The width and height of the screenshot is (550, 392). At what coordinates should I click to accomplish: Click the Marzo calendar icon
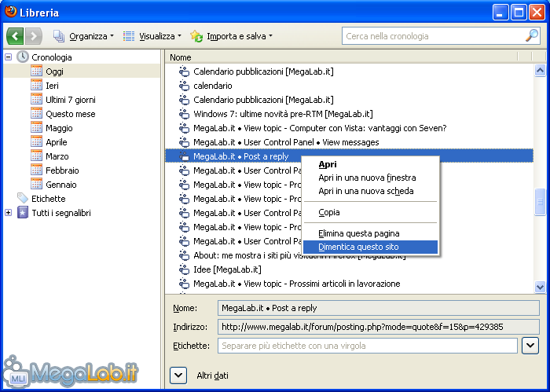tap(36, 156)
